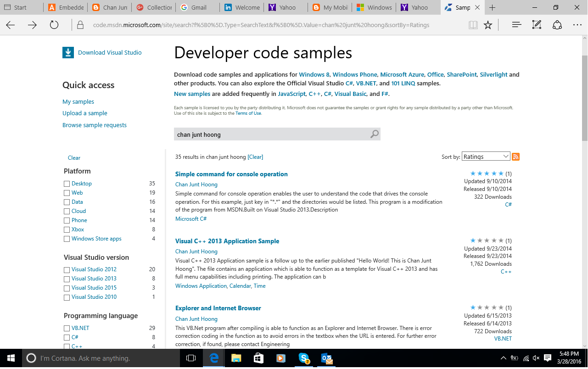Click the Download Visual Studio arrow icon

tap(68, 52)
